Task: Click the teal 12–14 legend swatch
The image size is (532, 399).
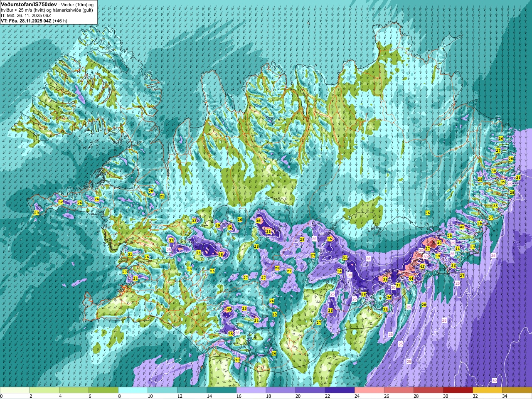Action: tap(192, 390)
